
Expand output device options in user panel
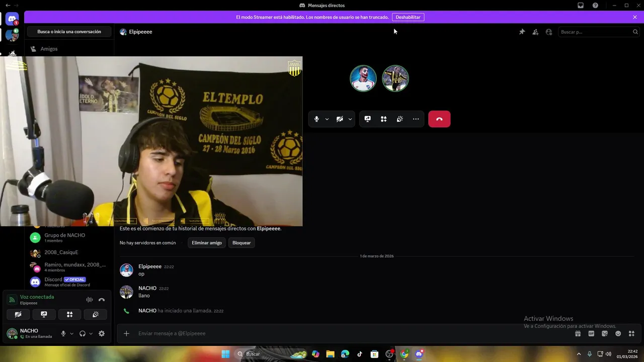[91, 333]
